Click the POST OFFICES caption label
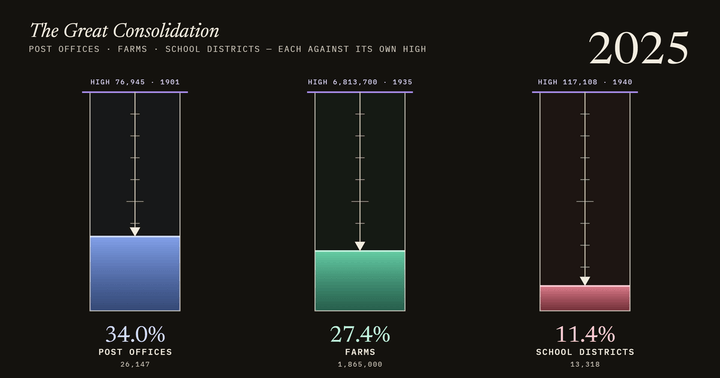720x378 pixels. (x=135, y=352)
